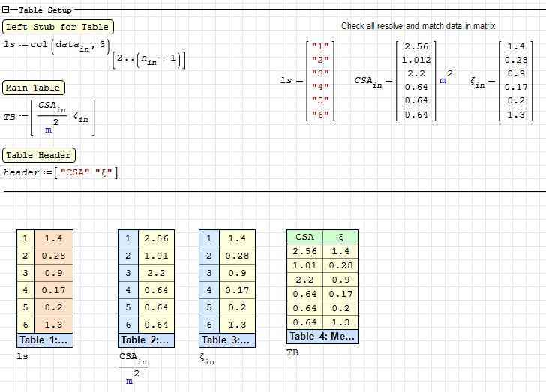Click the 2.56 cell in Table 2
Viewport: 546px width, 392px height.
[155, 238]
